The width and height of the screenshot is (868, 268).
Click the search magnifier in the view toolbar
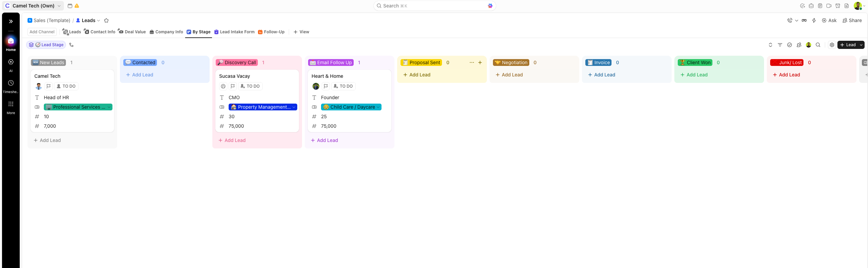[818, 45]
